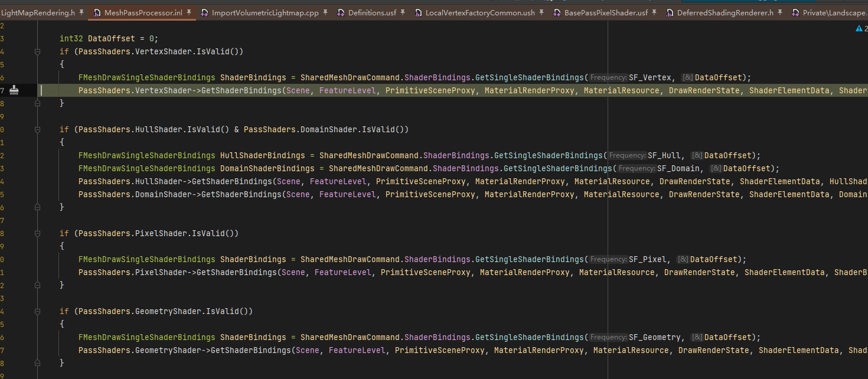Click the fold end marker of the PixelShader block
Screen dimensions: 868x379
[37, 285]
